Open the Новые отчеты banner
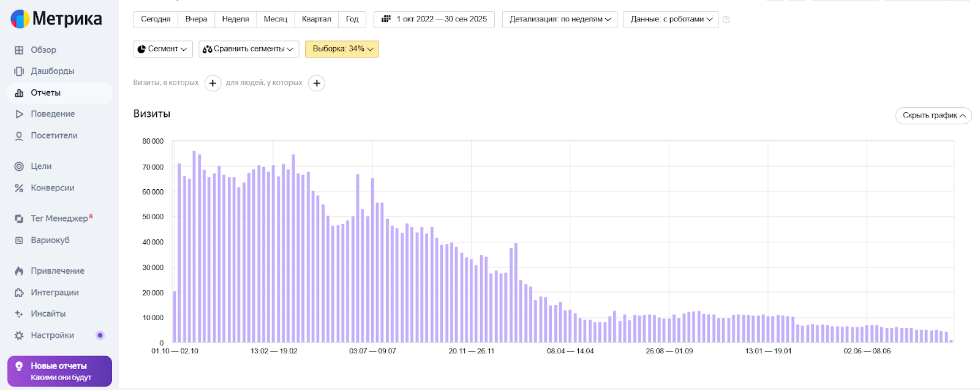This screenshot has height=390, width=980. [x=59, y=371]
